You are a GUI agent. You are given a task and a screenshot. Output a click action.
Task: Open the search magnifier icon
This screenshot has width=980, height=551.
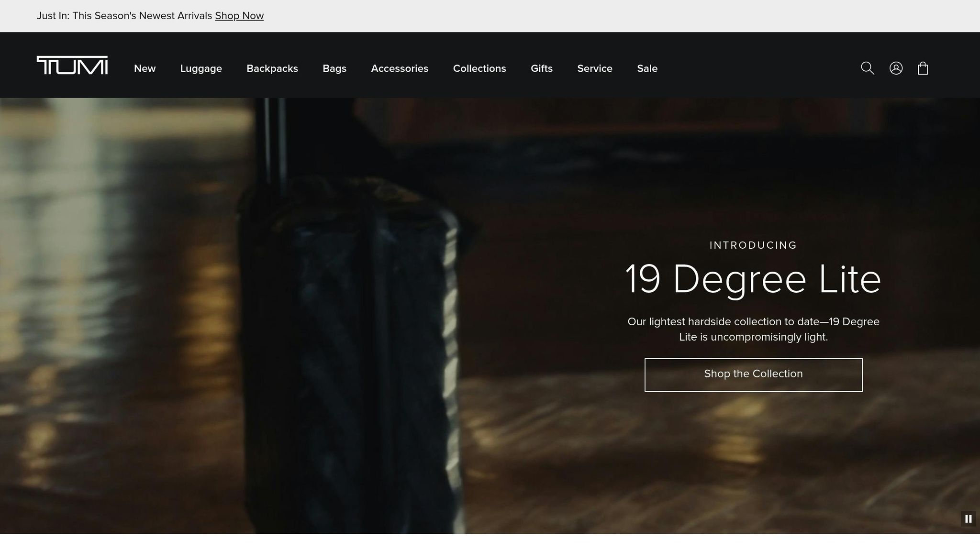click(x=868, y=68)
